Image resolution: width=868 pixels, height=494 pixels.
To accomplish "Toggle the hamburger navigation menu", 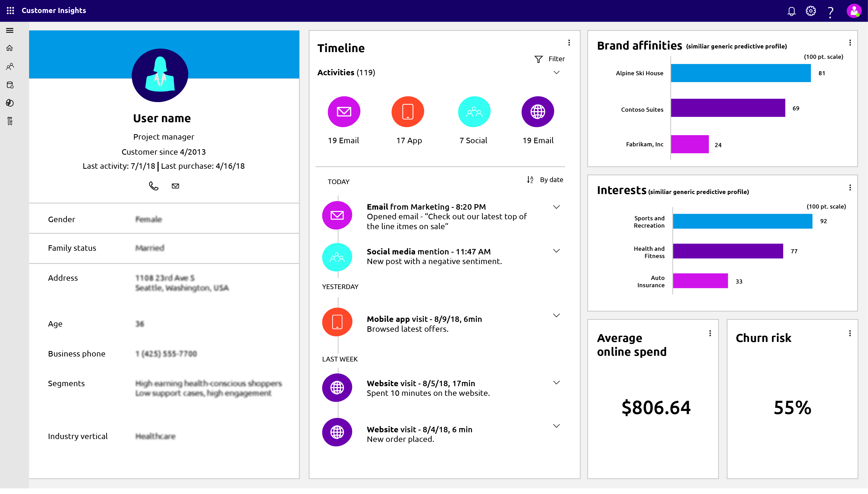I will [10, 30].
